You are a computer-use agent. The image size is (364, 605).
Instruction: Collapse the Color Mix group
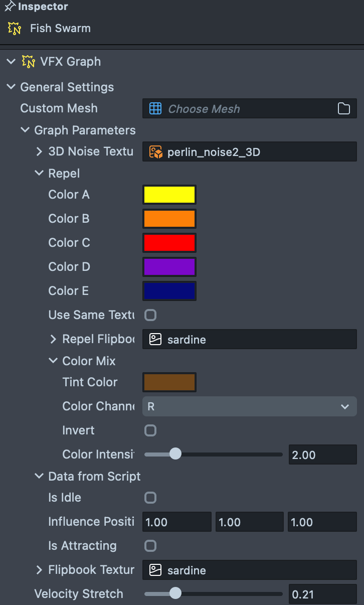53,361
